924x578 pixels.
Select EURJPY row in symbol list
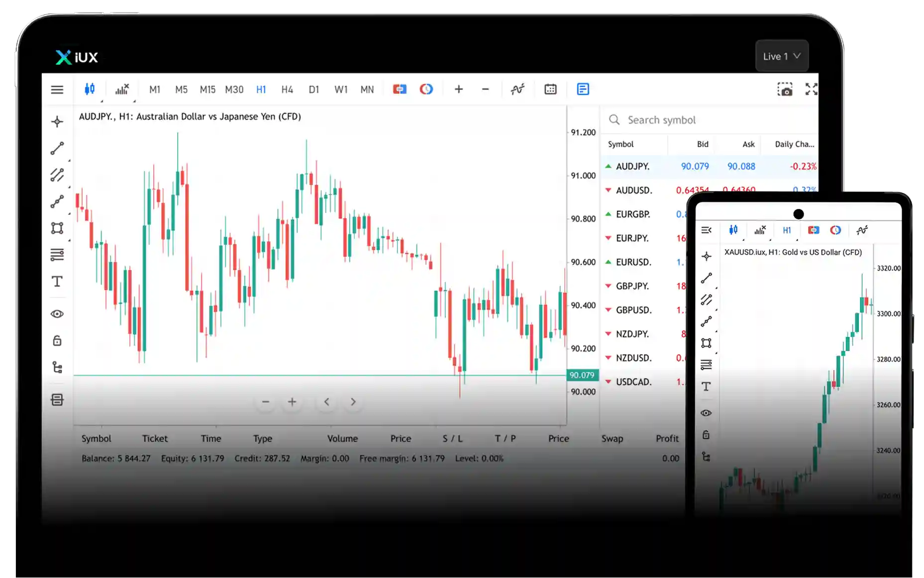[644, 238]
